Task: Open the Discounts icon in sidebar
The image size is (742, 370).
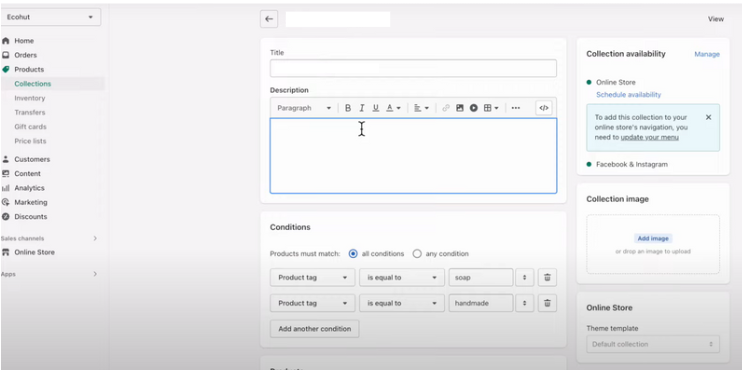Action: pyautogui.click(x=6, y=216)
